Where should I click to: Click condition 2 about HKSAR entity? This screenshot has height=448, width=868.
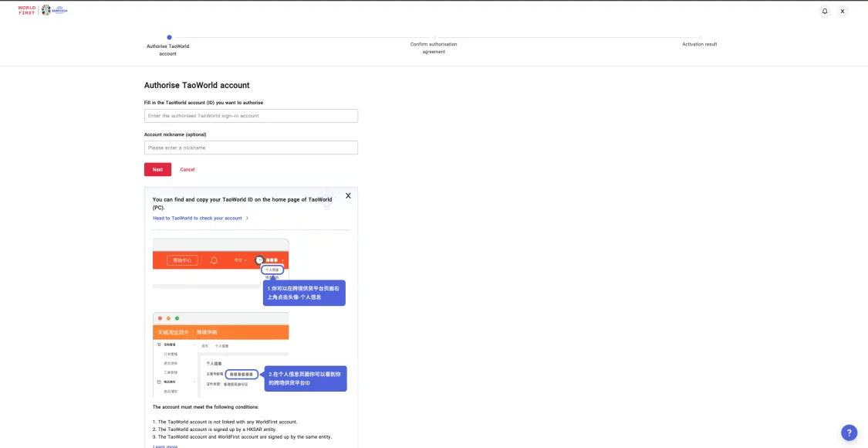[216, 429]
